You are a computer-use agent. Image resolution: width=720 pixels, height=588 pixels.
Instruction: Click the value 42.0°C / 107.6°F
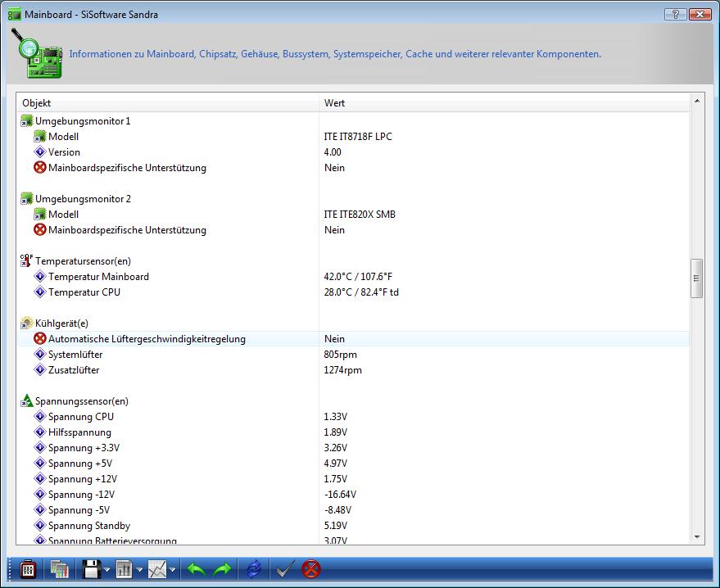click(x=358, y=277)
